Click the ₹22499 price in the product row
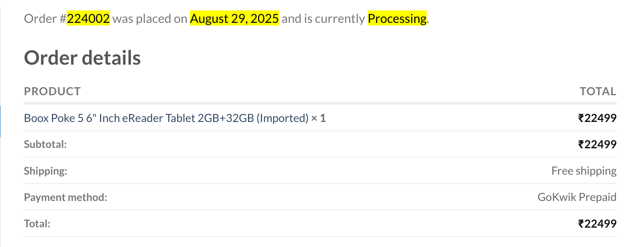Image resolution: width=644 pixels, height=247 pixels. [x=597, y=118]
